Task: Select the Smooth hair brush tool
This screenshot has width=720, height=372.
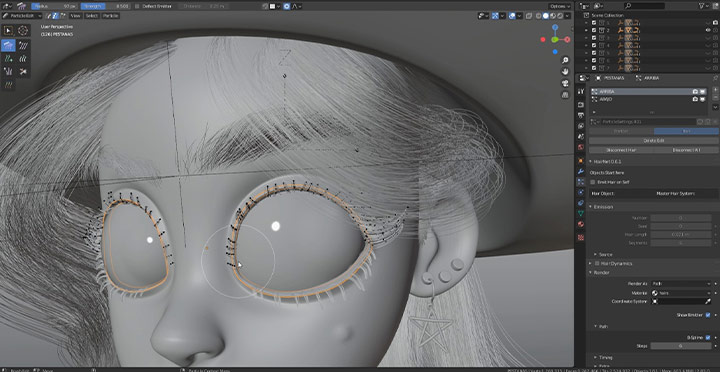Action: (x=23, y=45)
